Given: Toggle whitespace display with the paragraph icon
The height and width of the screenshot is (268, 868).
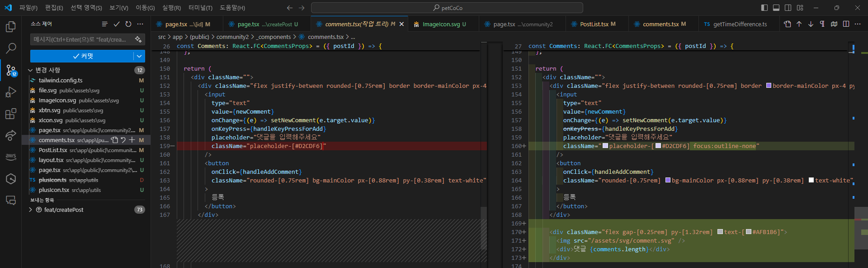Looking at the screenshot, I should coord(822,24).
